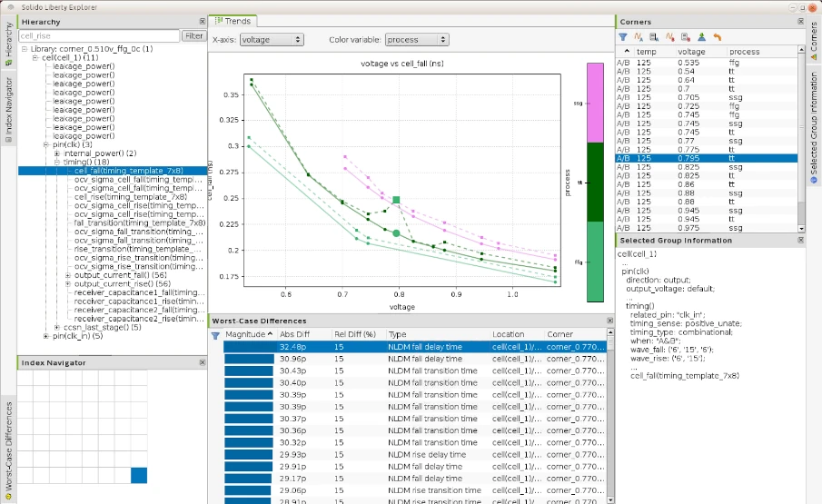
Task: Click the orange undo arrow in Corners toolbar
Action: 718,37
